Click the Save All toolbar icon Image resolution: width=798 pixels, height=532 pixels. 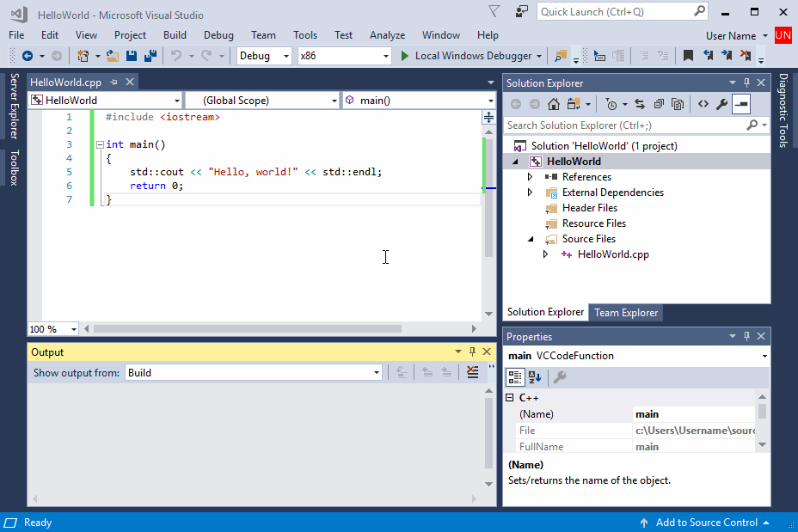(148, 58)
